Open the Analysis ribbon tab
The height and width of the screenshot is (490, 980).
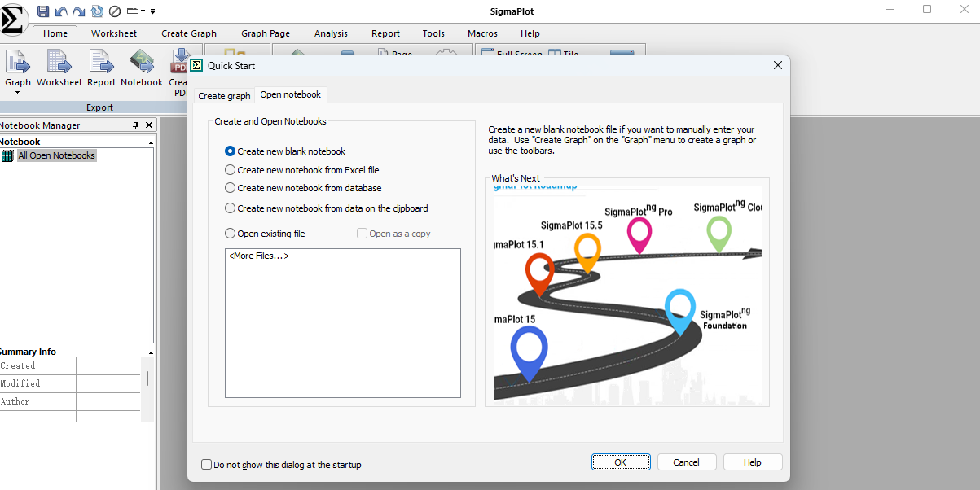(331, 33)
